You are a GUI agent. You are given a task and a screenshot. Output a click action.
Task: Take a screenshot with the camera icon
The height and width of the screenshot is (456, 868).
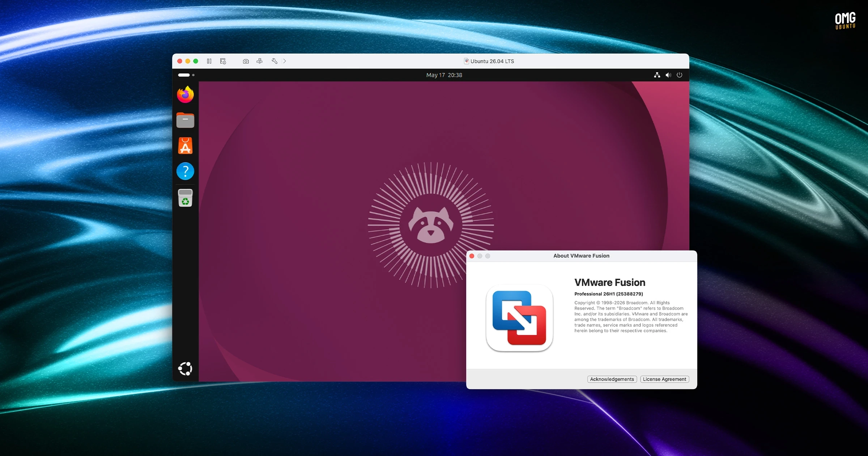[246, 61]
